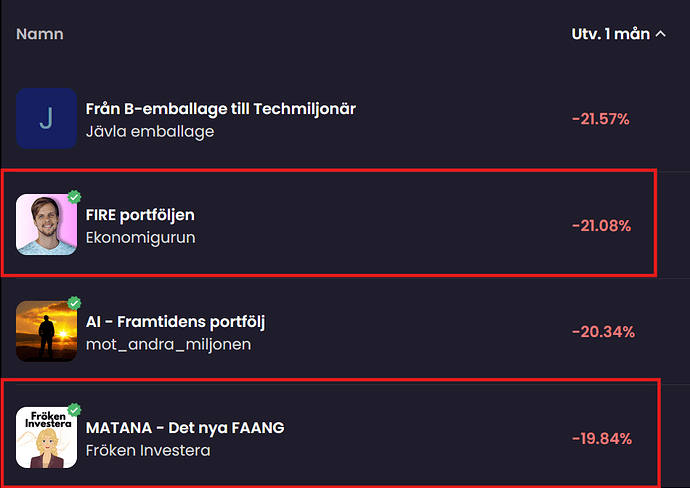Sort by the Utv. 1 mån column
690x488 pixels.
(610, 34)
